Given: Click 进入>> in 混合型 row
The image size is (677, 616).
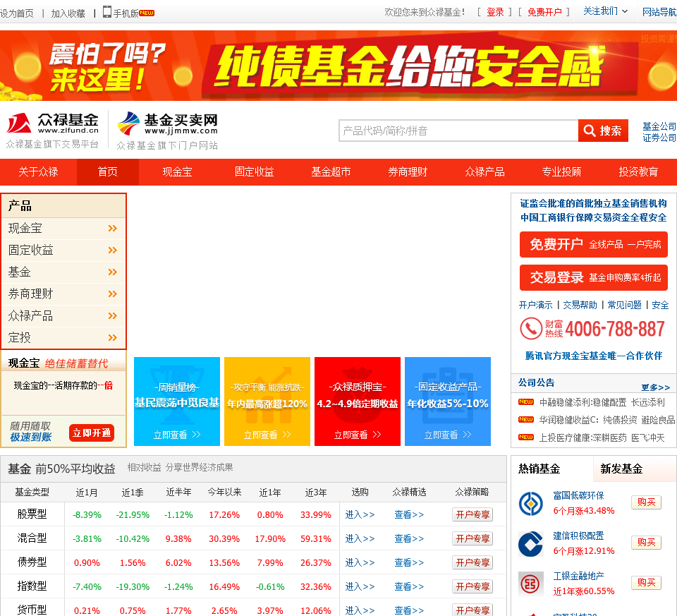Looking at the screenshot, I should [360, 538].
